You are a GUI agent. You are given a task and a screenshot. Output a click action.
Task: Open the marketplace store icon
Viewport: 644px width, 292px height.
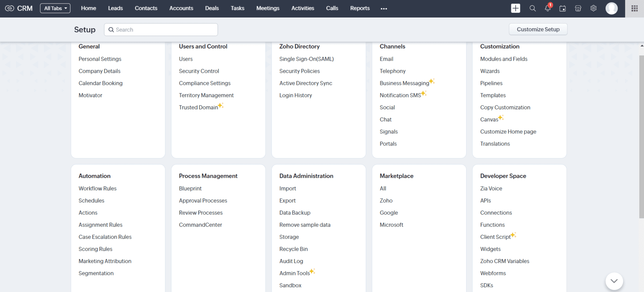coord(578,8)
